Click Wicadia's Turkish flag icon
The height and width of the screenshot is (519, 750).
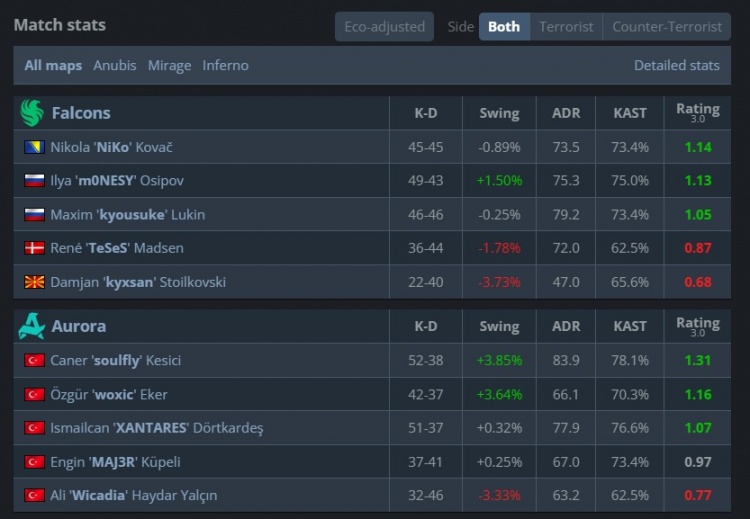pos(34,495)
